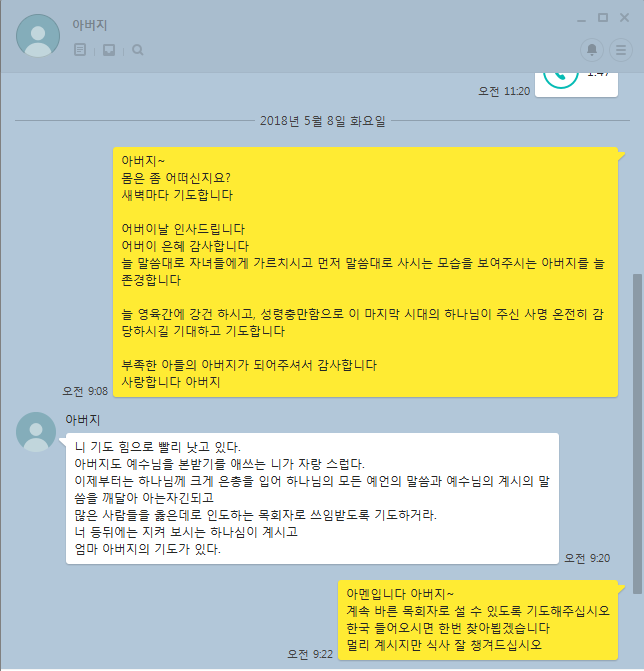Image resolution: width=644 pixels, height=671 pixels.
Task: Click chat title 아버지 in header
Action: click(89, 25)
